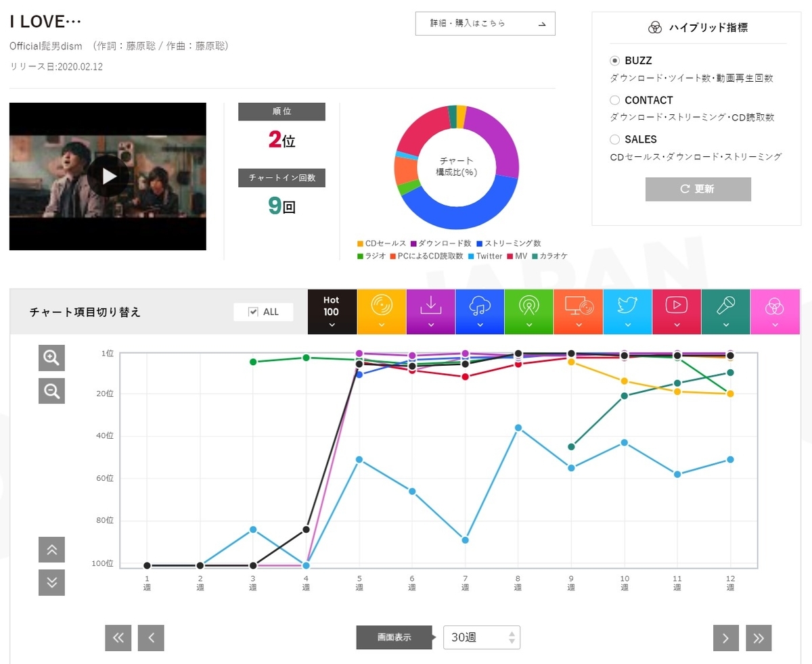Click the 2位 rank value
The height and width of the screenshot is (664, 812).
point(281,140)
